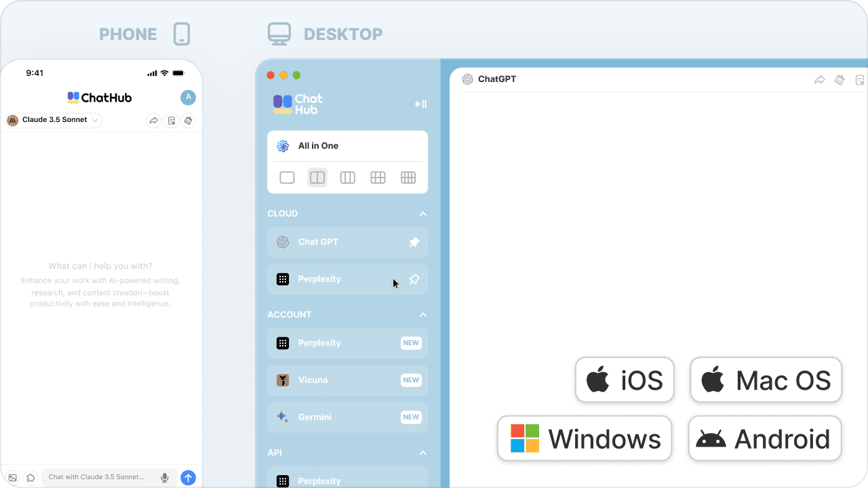Collapse the ChatHub sidebar
868x488 pixels.
coord(420,104)
